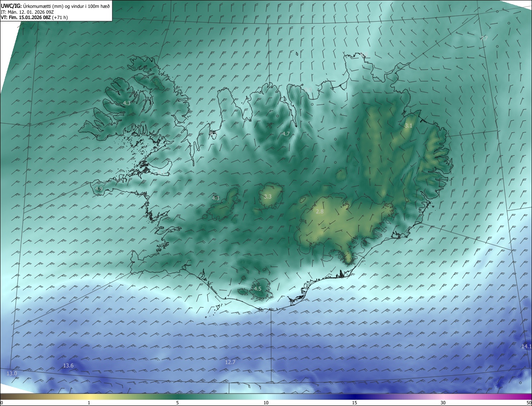Click the 15 tick on the color scale
The image size is (532, 406).
[x=355, y=403]
